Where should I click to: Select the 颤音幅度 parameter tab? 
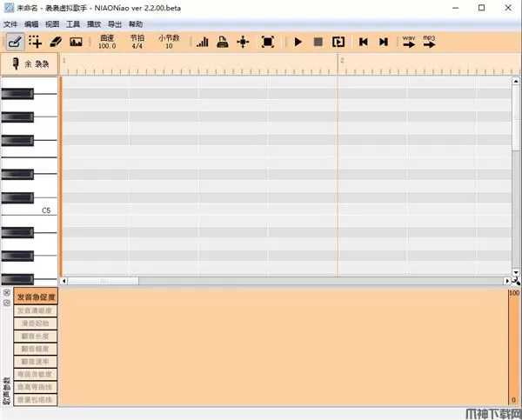(36, 349)
